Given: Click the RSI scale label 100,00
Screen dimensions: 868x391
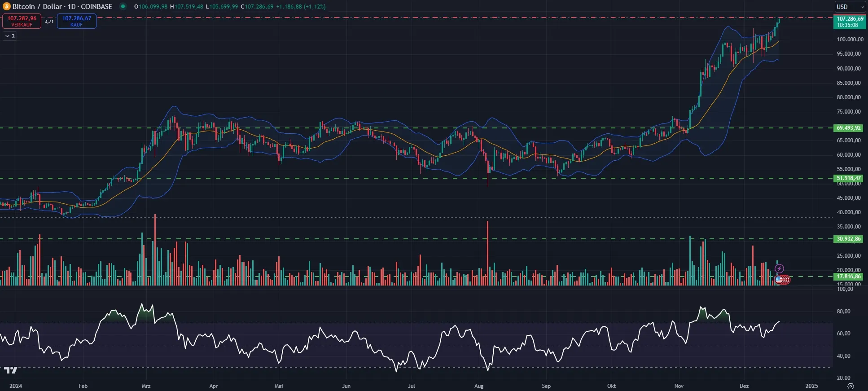Looking at the screenshot, I should [x=845, y=289].
